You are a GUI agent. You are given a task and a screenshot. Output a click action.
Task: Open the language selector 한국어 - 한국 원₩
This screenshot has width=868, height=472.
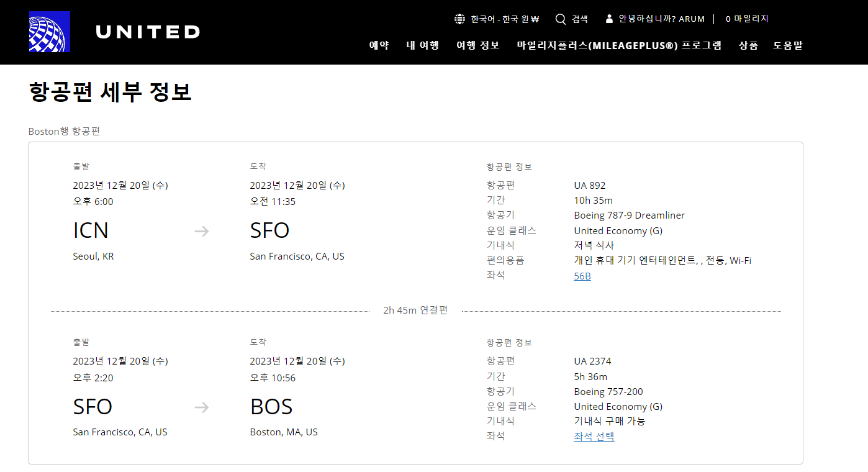tap(504, 19)
